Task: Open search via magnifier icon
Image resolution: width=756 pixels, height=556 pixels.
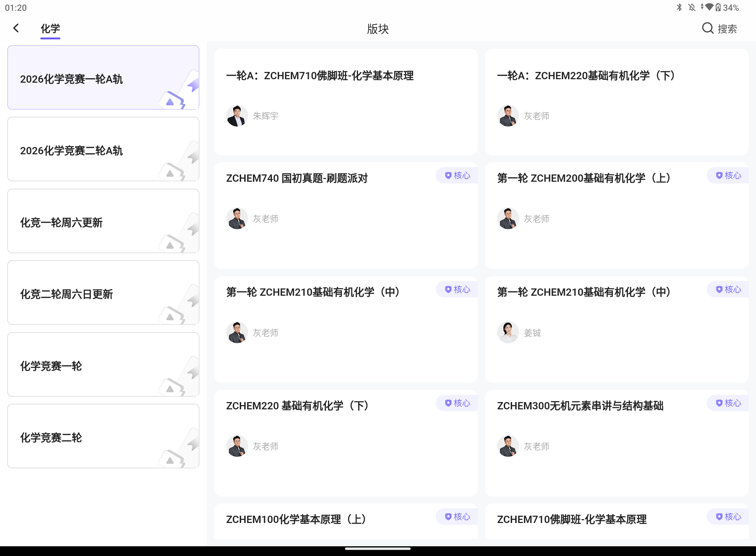Action: click(708, 28)
